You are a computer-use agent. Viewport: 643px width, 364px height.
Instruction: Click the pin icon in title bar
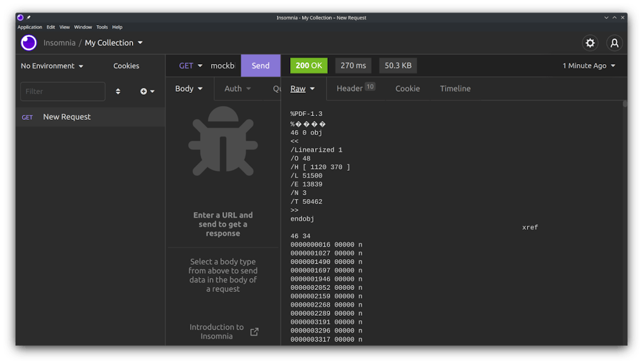tap(29, 18)
